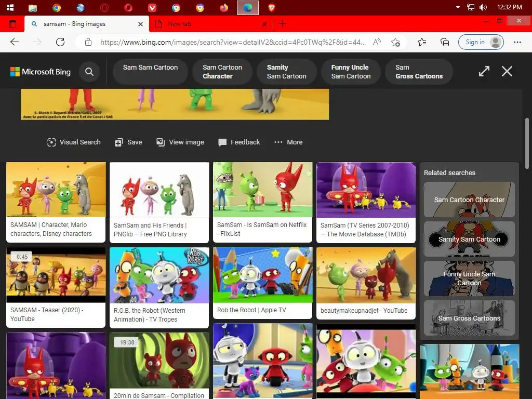
Task: View site information lock icon
Action: pyautogui.click(x=88, y=42)
